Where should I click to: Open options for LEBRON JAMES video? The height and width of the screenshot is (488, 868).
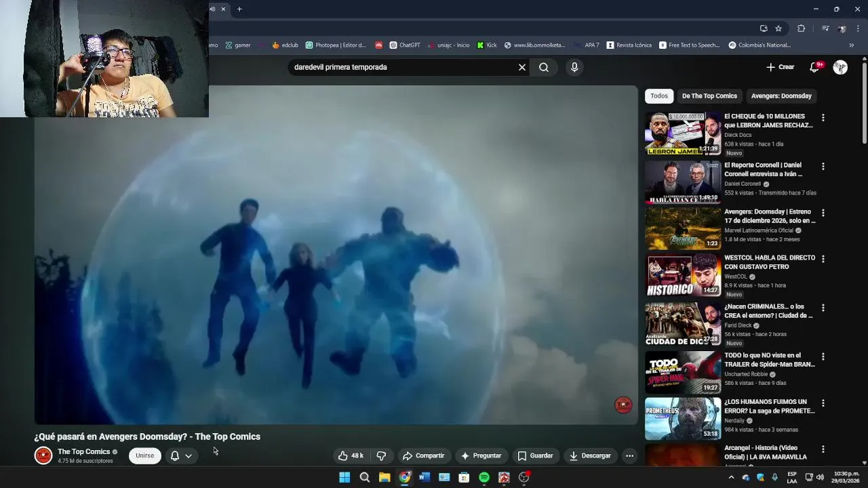(x=823, y=117)
